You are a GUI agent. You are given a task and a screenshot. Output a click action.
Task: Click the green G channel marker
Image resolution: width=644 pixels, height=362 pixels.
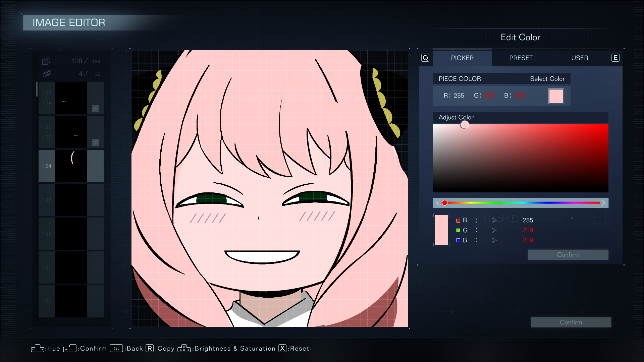click(x=458, y=230)
